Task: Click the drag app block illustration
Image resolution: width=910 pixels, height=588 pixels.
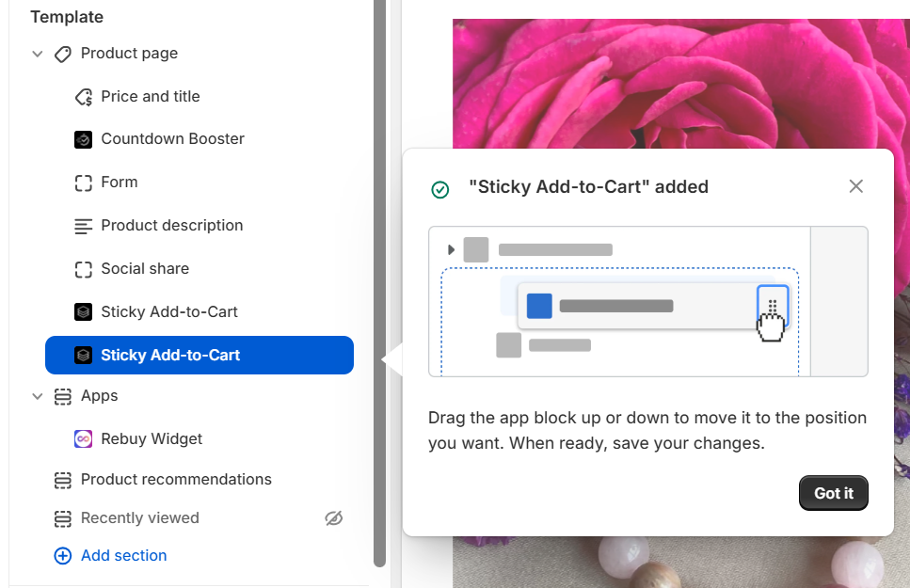Action: tap(647, 301)
